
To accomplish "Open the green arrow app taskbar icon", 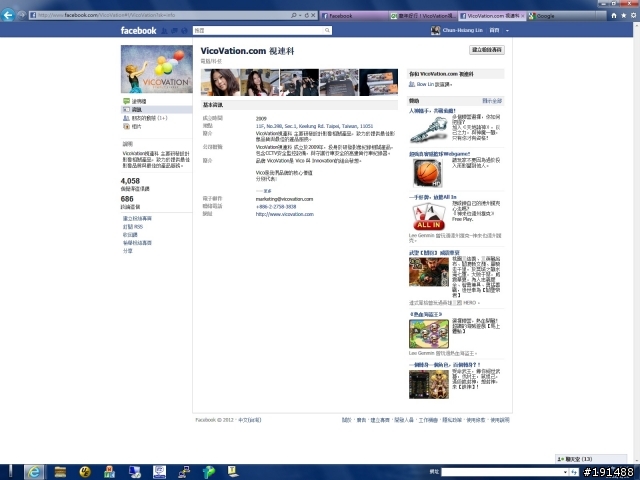I will coord(209,472).
